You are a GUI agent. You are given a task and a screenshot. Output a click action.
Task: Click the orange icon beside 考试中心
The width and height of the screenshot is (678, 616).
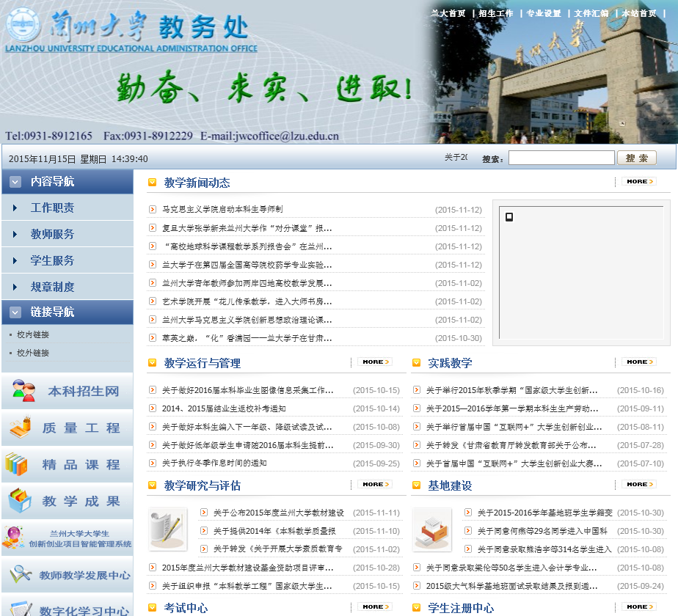152,607
